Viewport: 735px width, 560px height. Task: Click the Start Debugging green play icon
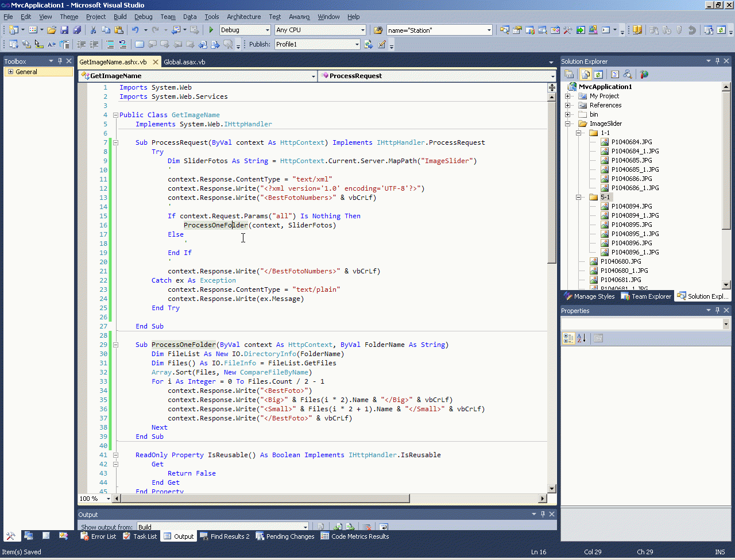coord(211,30)
